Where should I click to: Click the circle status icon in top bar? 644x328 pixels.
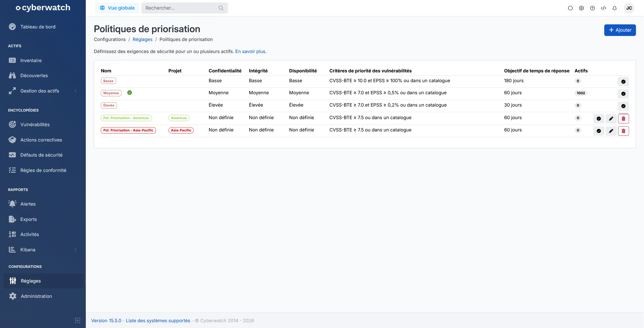[570, 8]
